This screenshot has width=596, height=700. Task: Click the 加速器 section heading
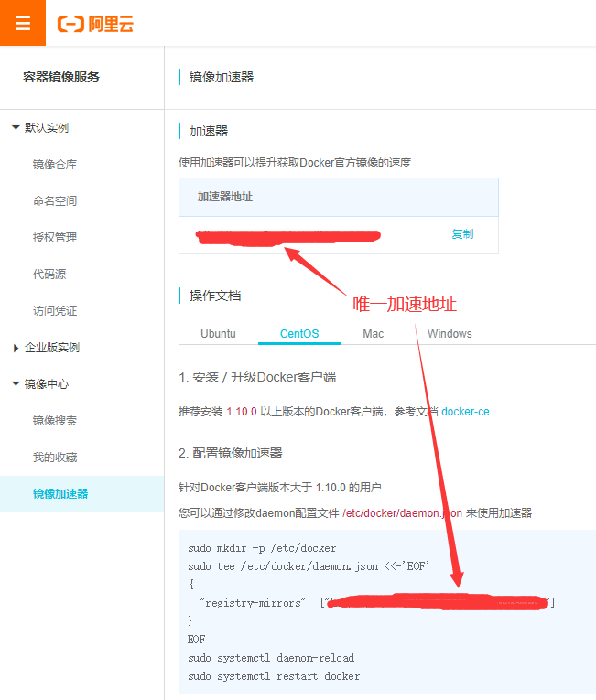click(209, 131)
